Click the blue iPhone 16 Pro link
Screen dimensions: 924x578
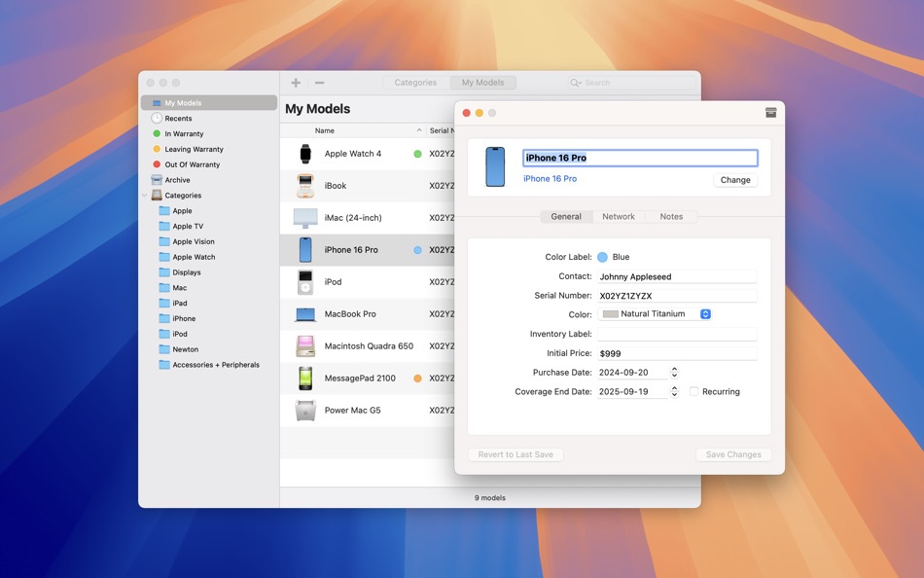point(550,179)
